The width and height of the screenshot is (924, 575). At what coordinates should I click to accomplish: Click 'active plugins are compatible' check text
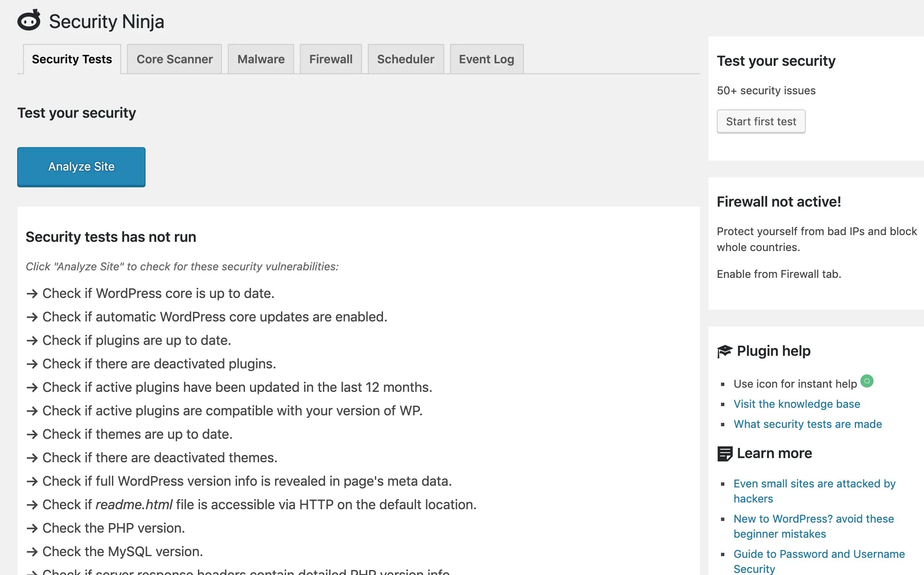232,411
